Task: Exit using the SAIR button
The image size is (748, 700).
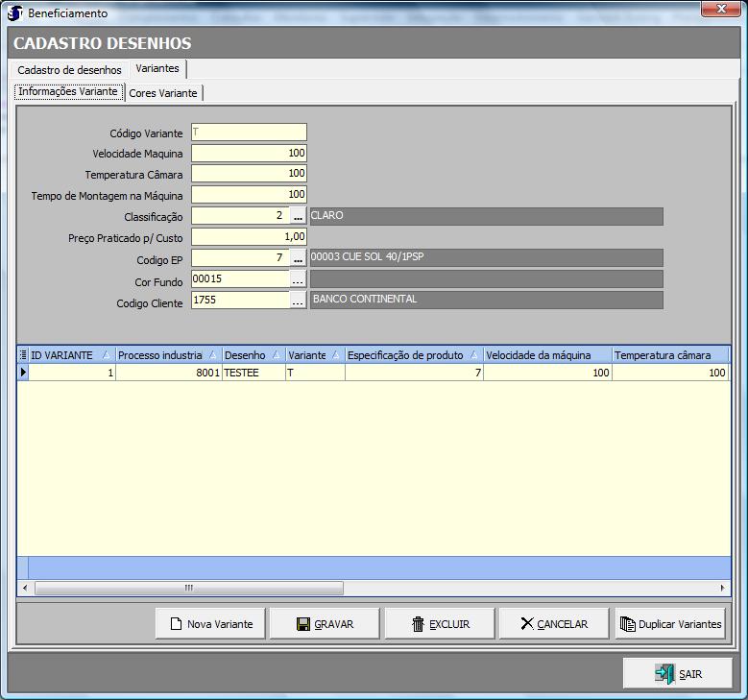Action: click(x=678, y=674)
